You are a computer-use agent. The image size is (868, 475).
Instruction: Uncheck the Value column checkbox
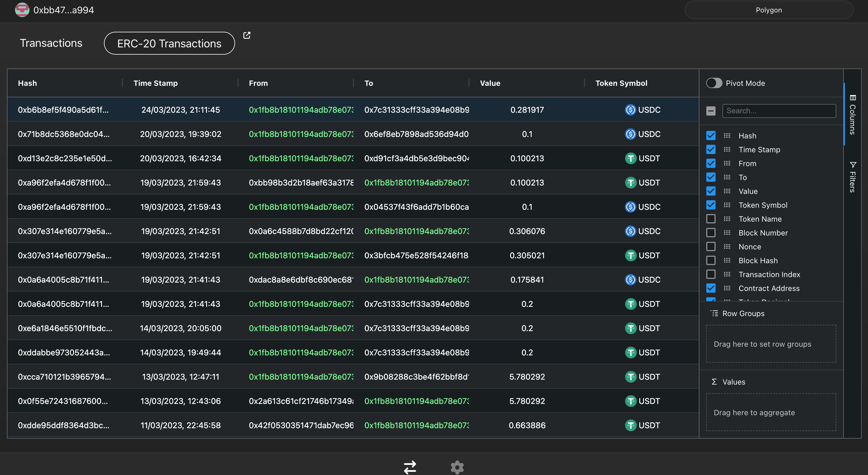(x=711, y=191)
